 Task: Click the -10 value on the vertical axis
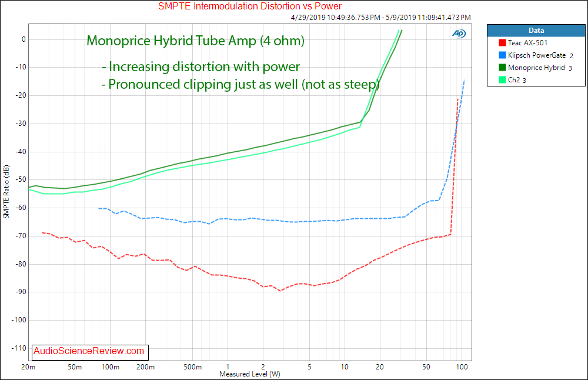[x=21, y=67]
